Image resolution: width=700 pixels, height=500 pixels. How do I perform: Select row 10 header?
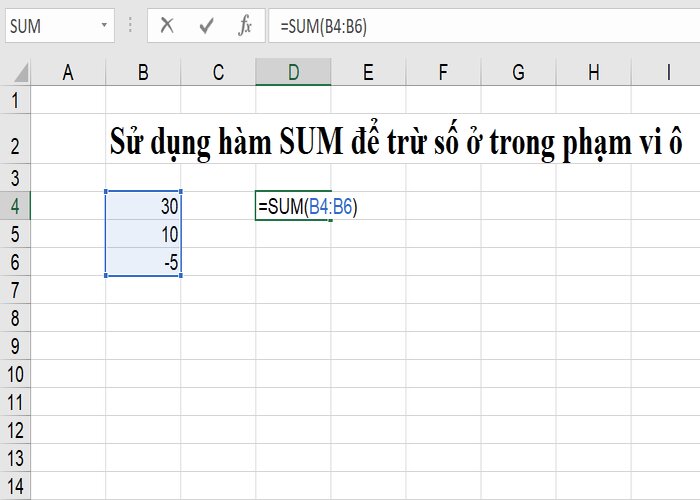tap(15, 374)
